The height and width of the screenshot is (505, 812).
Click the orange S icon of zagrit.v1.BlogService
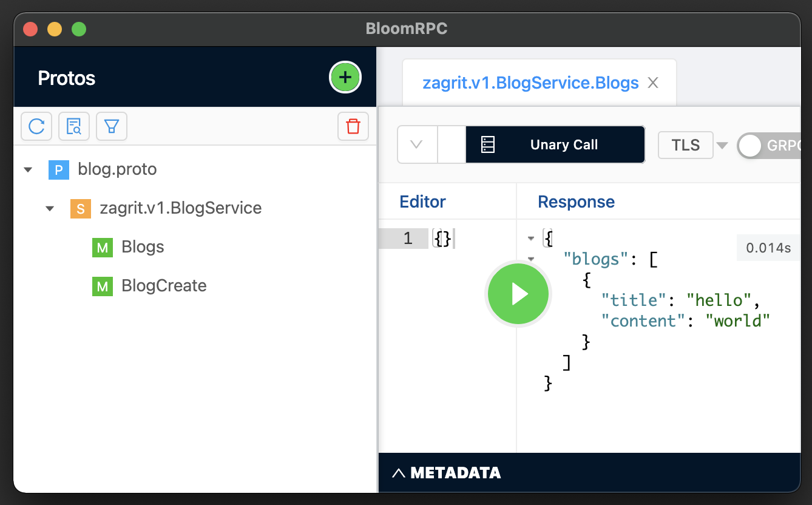(x=80, y=209)
